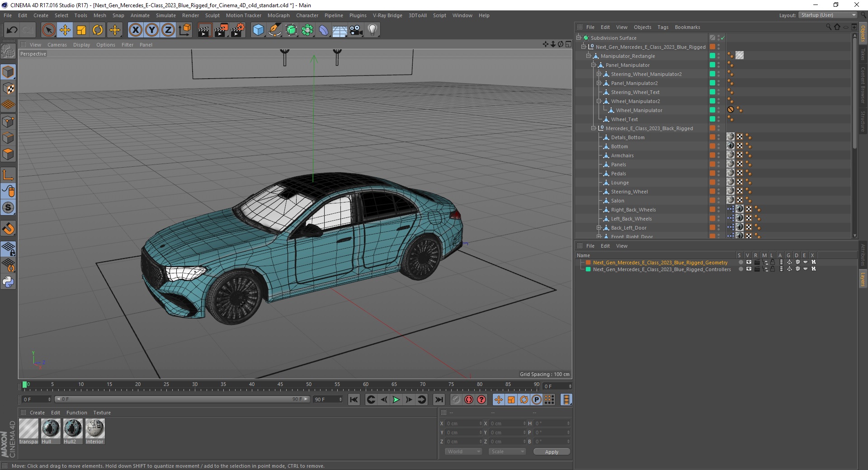Switch to Points mode
This screenshot has width=868, height=470.
click(8, 122)
